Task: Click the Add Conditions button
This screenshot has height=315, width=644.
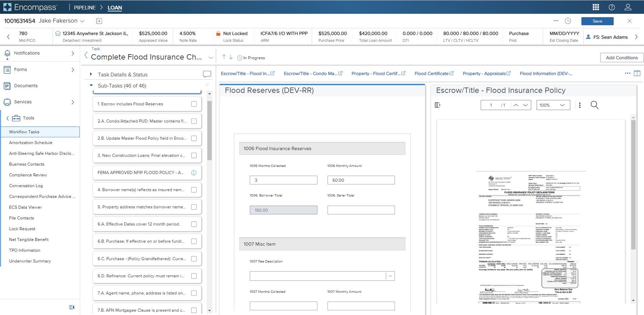Action: 621,58
